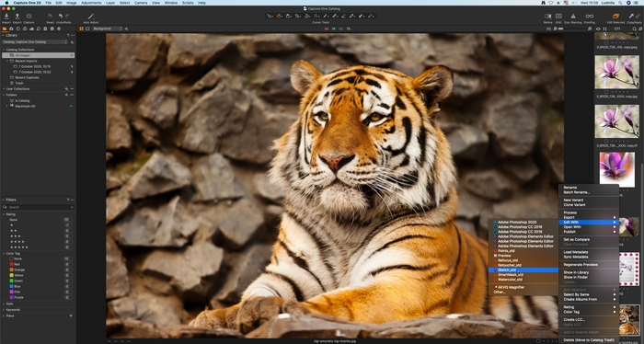
Task: Expand the Date filter group
Action: pyautogui.click(x=4, y=304)
